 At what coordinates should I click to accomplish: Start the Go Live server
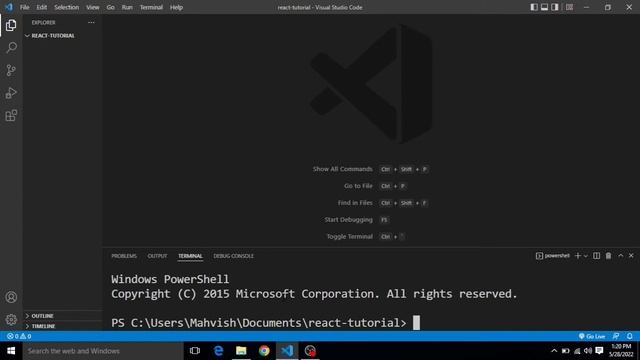592,336
